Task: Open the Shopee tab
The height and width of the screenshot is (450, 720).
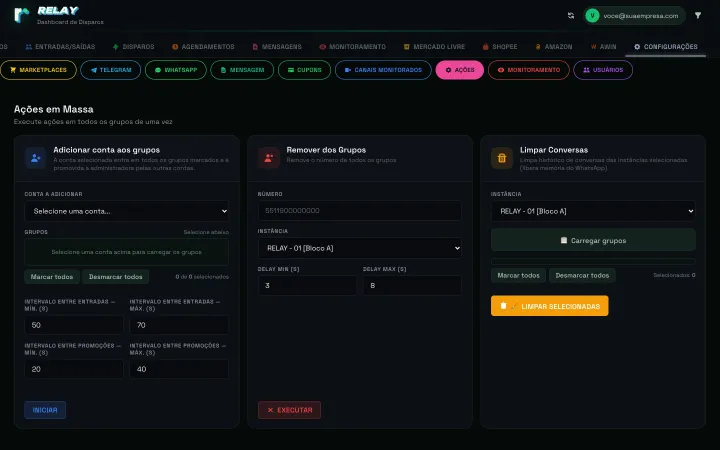Action: (x=500, y=47)
